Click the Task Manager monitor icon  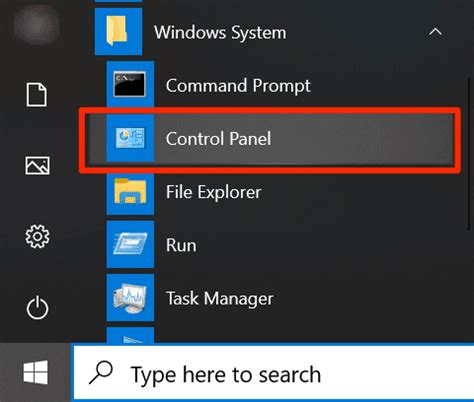click(130, 298)
